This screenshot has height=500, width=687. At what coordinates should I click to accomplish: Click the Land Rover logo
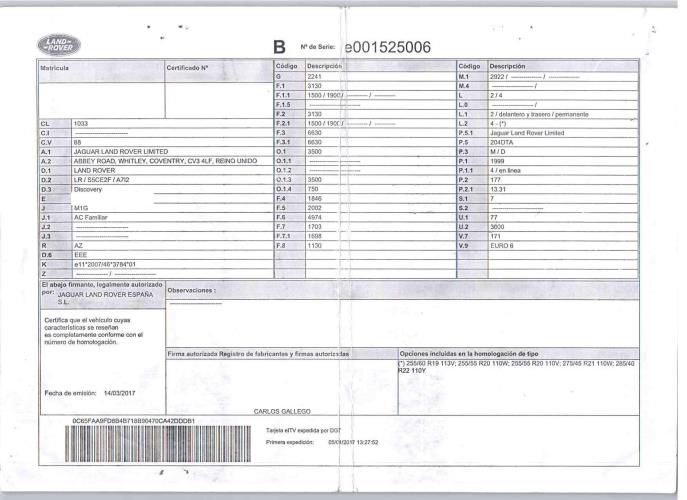tap(59, 45)
